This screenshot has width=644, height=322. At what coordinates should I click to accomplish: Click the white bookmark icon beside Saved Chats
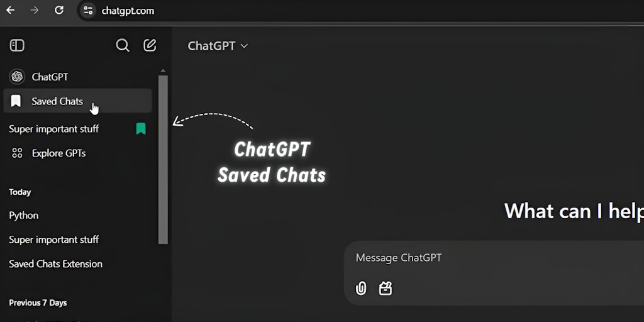[16, 101]
